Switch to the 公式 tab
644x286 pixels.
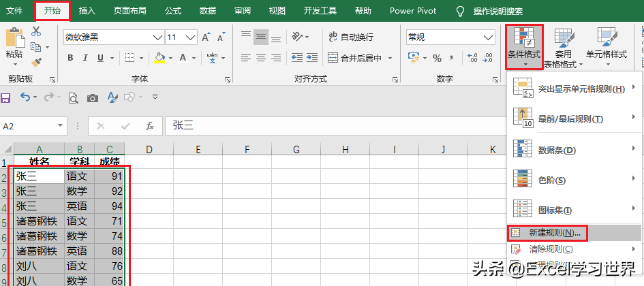[x=173, y=11]
